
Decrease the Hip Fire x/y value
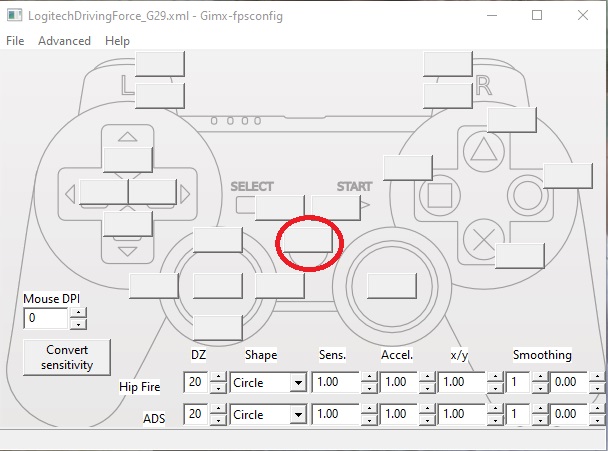(x=495, y=388)
